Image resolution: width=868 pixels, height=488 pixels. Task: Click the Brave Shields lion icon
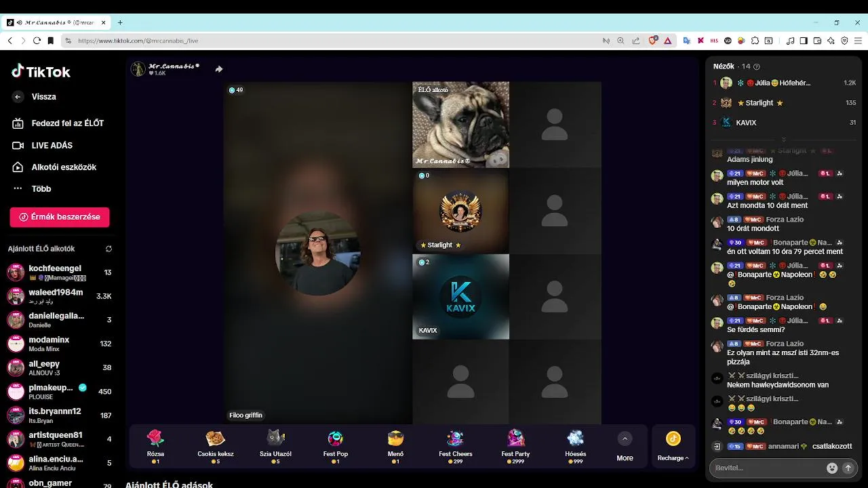click(653, 41)
